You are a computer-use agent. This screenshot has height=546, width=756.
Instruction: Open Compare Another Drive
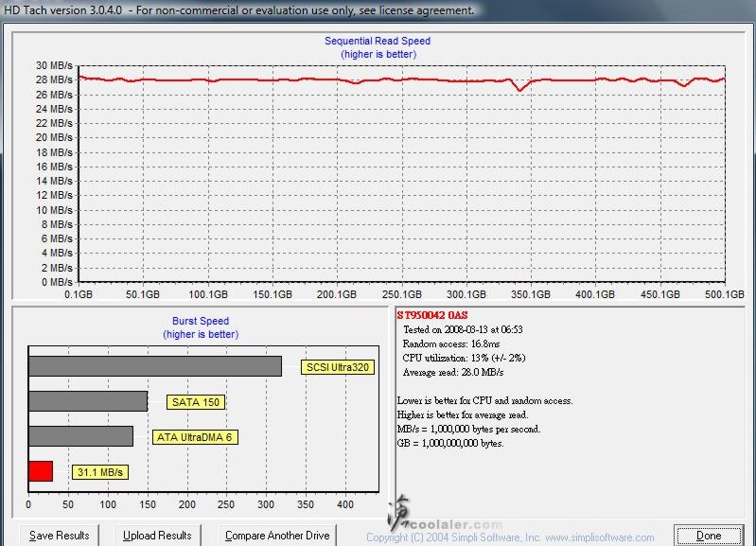click(277, 536)
